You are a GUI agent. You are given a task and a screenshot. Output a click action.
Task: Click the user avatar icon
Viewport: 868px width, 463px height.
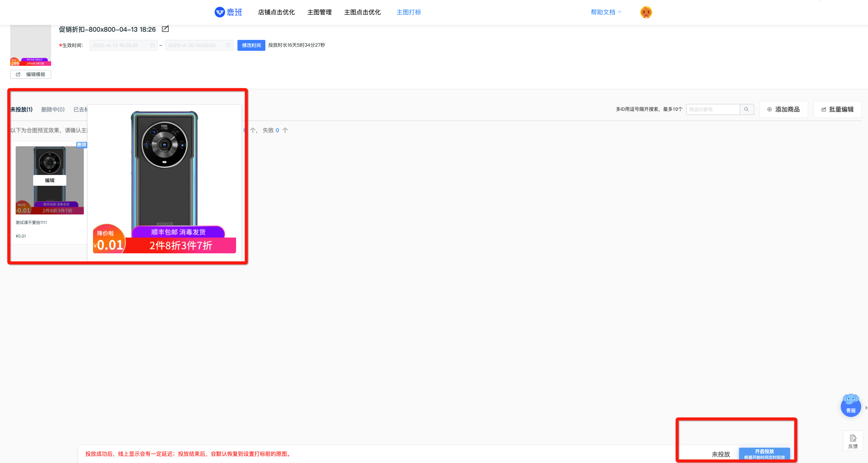coord(646,12)
